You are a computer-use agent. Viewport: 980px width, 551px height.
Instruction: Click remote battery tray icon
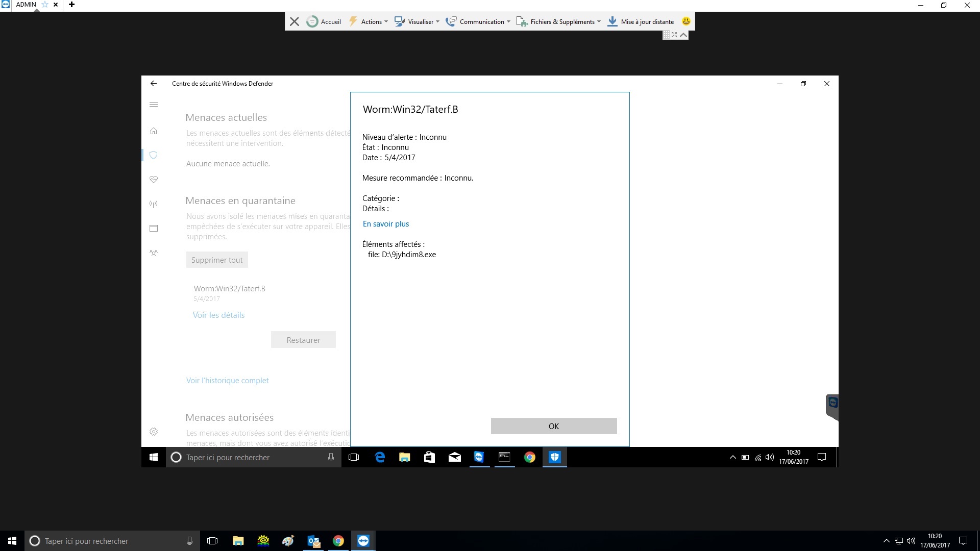click(x=745, y=457)
